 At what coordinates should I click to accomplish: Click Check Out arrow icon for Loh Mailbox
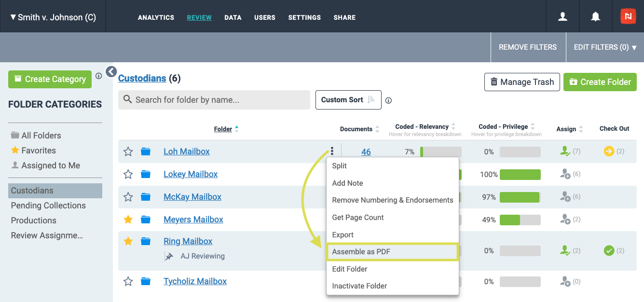point(609,151)
